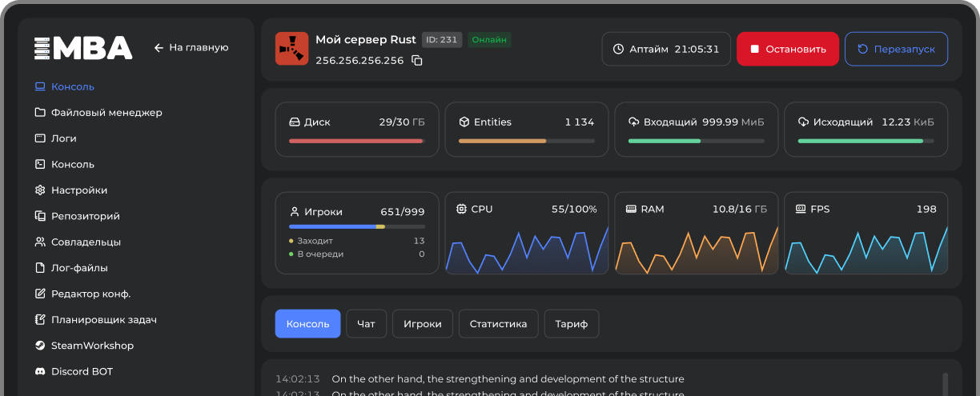
Task: Switch to the Статистика tab
Action: pyautogui.click(x=498, y=324)
